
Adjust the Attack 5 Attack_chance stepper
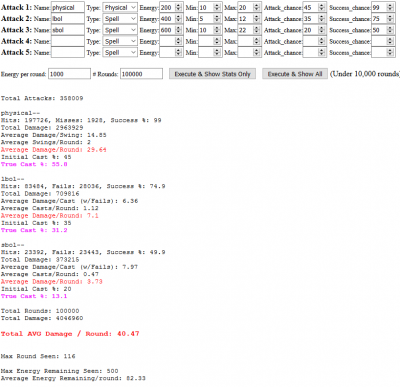click(x=322, y=52)
